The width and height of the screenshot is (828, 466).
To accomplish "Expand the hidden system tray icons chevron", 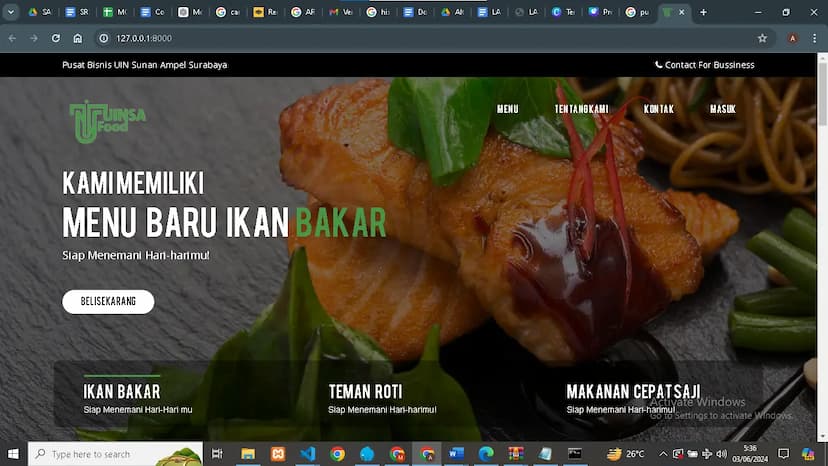I will 663,454.
